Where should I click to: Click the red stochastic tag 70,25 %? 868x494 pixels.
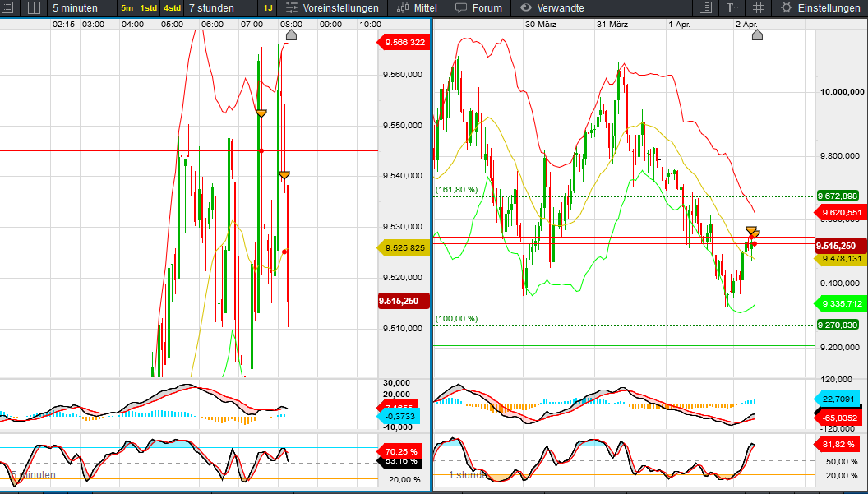[399, 450]
